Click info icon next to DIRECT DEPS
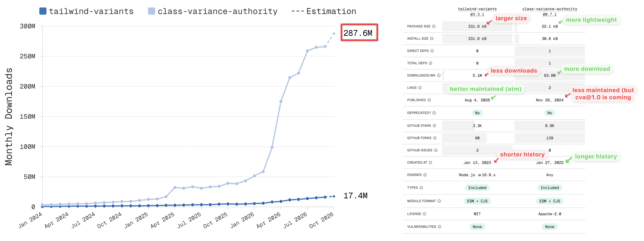This screenshot has height=241, width=644. click(432, 51)
